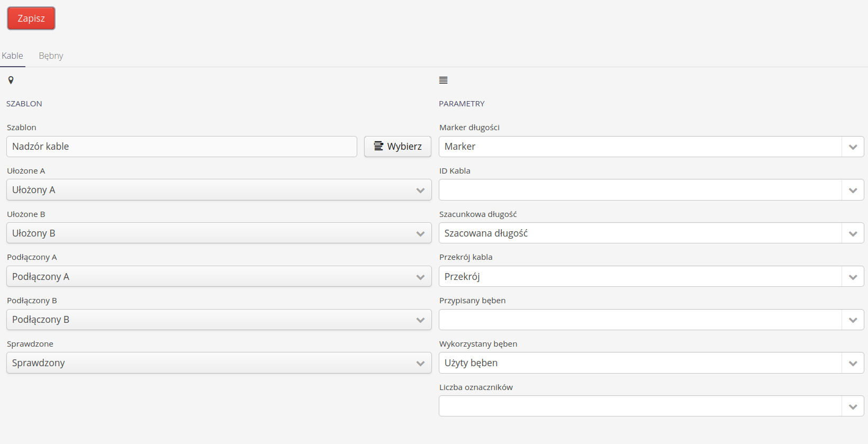Click the list icon above PARAMETRY
Image resolution: width=868 pixels, height=444 pixels.
click(444, 80)
